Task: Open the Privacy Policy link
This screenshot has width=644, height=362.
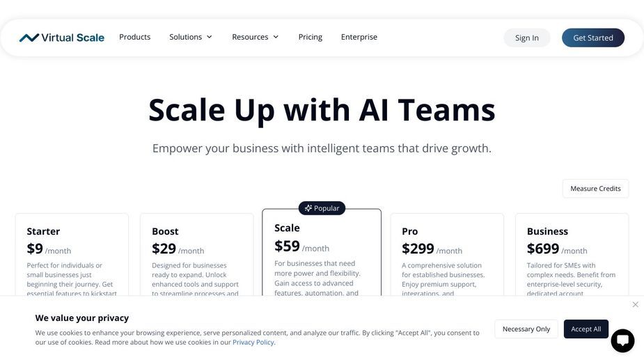Action: click(253, 343)
